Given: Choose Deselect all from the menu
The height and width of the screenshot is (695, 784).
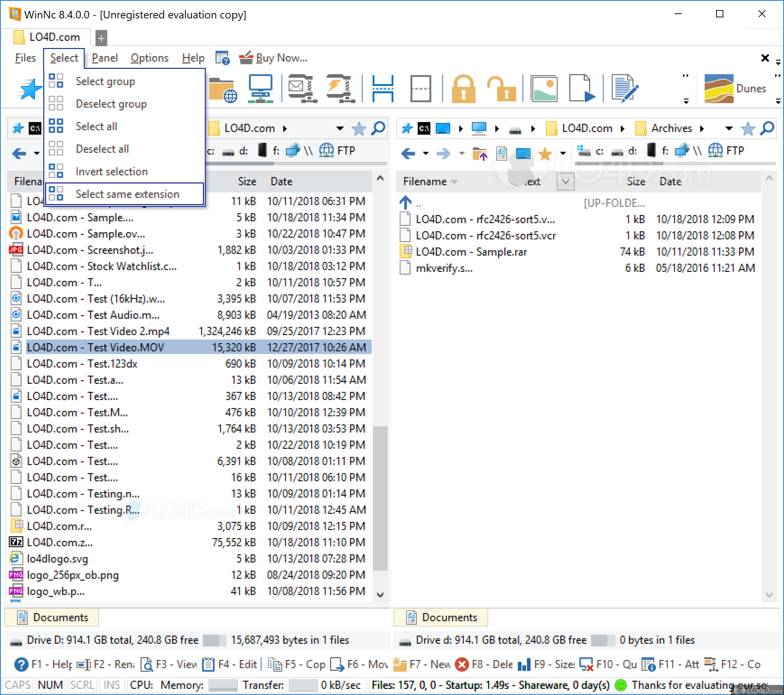Looking at the screenshot, I should click(x=125, y=149).
